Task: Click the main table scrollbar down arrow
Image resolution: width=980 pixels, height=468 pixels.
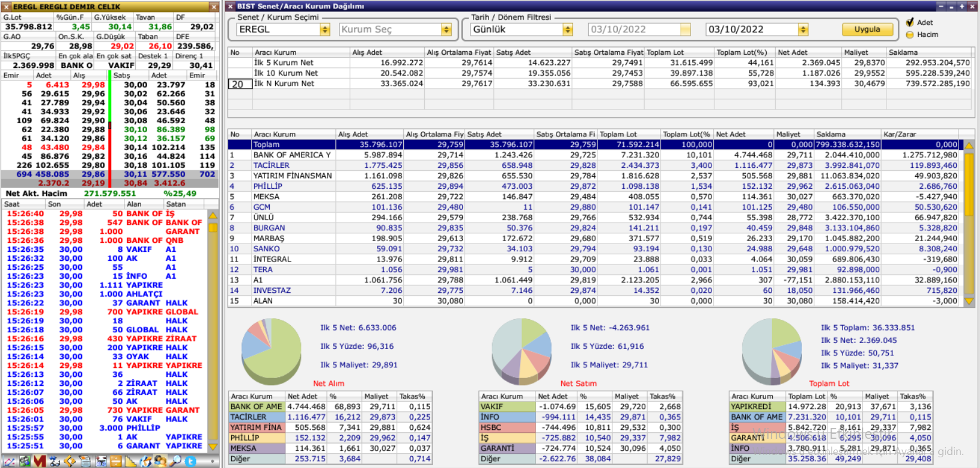Action: coord(969,301)
